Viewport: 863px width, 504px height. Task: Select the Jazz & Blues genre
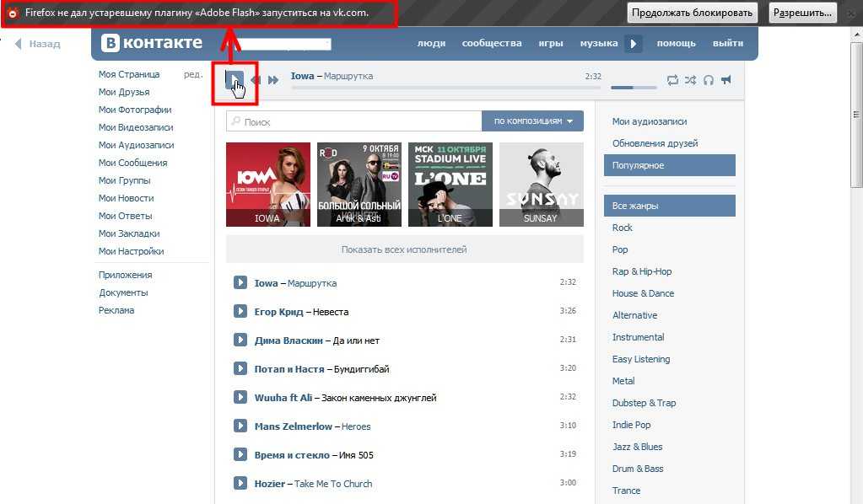(638, 447)
